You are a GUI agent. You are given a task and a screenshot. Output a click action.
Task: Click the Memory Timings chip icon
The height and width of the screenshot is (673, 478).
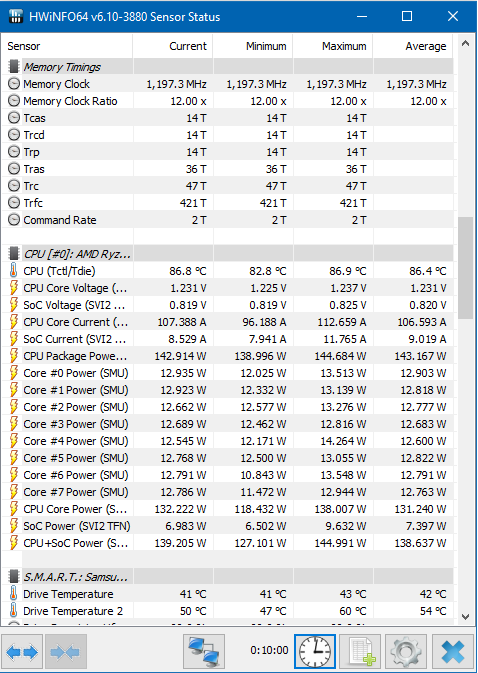[14, 67]
